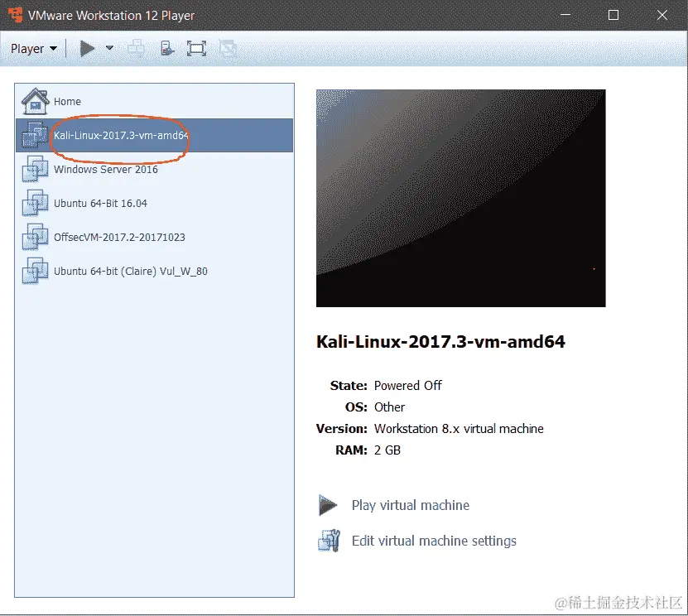Enter full screen mode via toolbar icon
Image resolution: width=688 pixels, height=616 pixels.
click(196, 48)
